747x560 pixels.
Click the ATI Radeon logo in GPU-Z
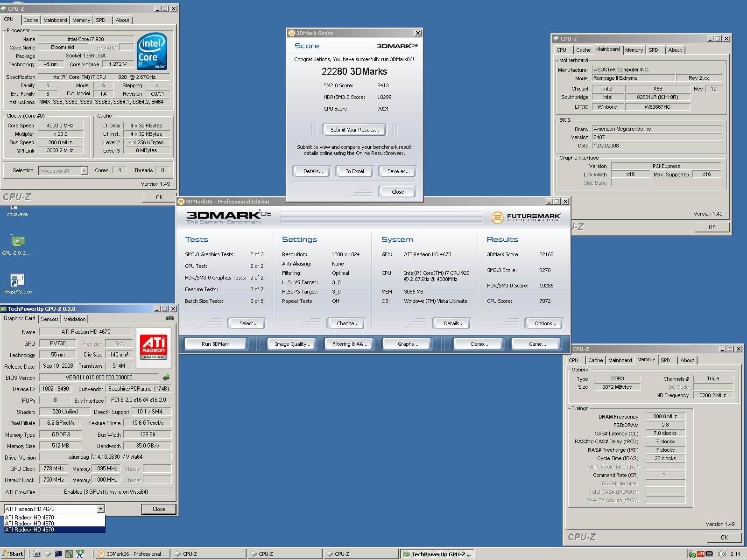coord(153,348)
